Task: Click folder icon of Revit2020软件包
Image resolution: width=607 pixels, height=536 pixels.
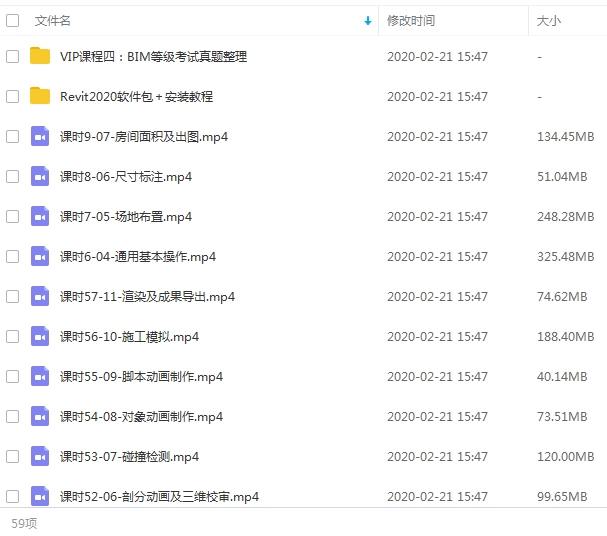Action: click(x=40, y=96)
